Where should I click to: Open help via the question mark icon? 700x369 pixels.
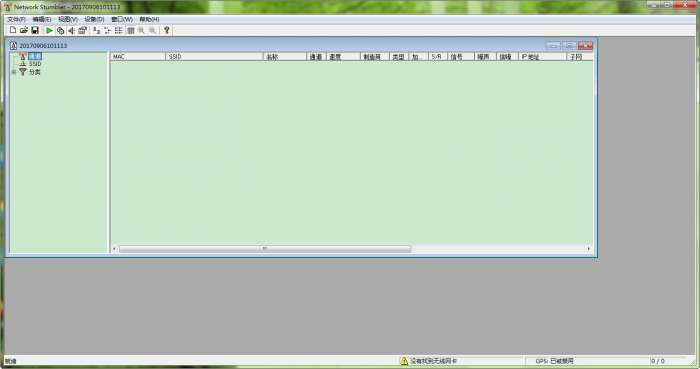tap(167, 30)
